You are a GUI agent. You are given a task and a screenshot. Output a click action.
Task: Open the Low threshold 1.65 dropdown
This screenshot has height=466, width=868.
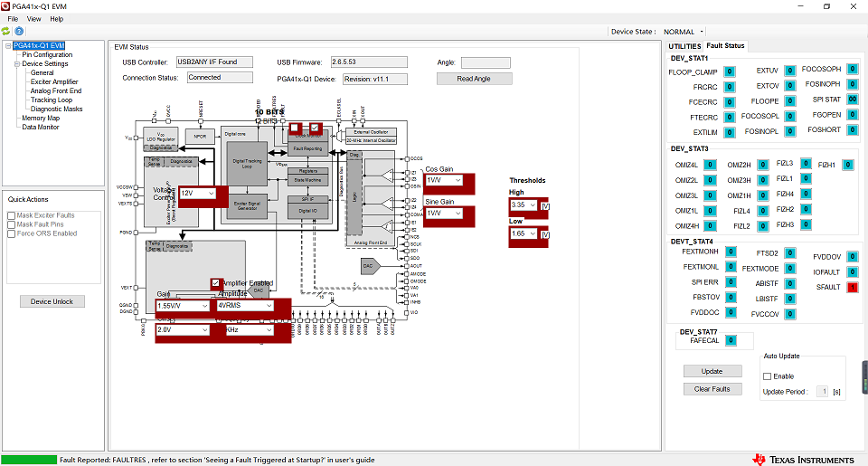click(x=524, y=233)
